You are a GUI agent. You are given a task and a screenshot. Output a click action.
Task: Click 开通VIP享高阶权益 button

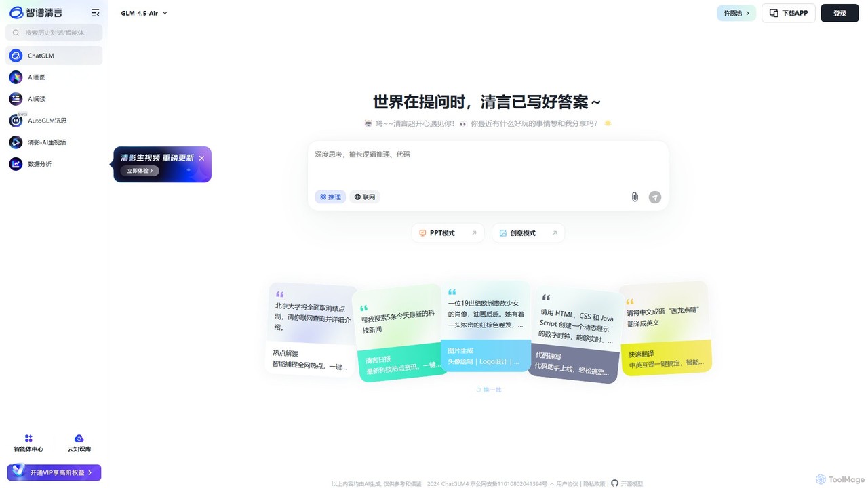pos(54,472)
